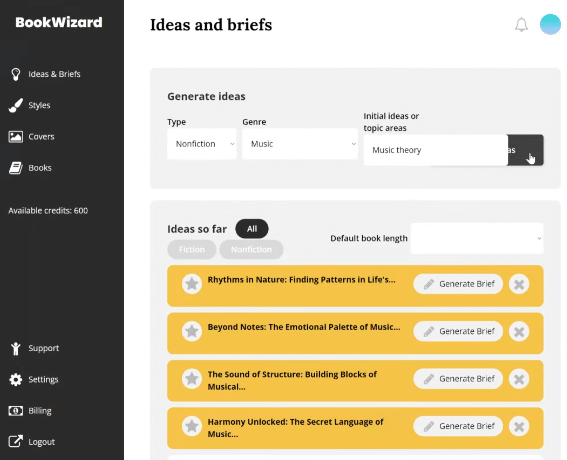Click the Music theory topic input field
Image resolution: width=567 pixels, height=460 pixels.
click(x=435, y=150)
